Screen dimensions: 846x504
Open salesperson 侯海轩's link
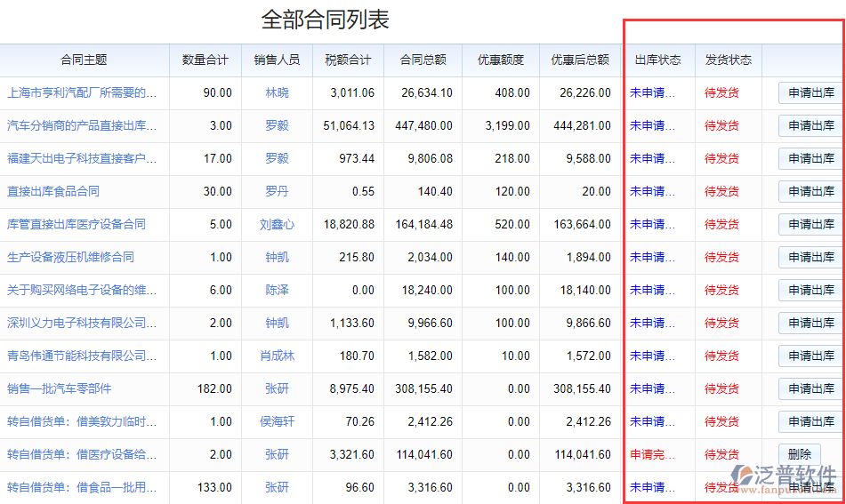[277, 421]
